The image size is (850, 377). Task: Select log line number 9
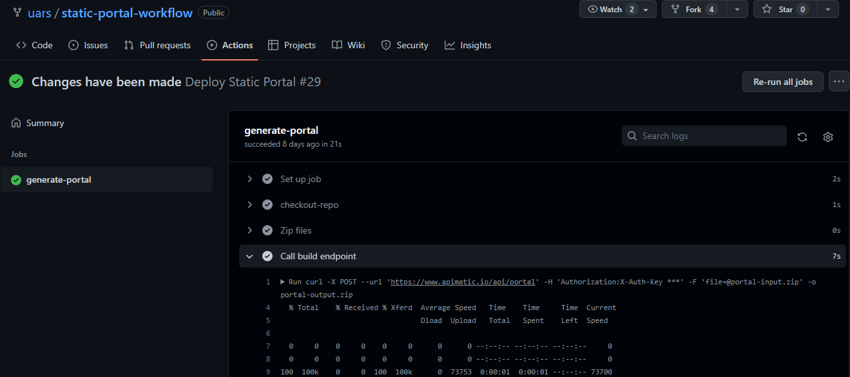point(268,372)
